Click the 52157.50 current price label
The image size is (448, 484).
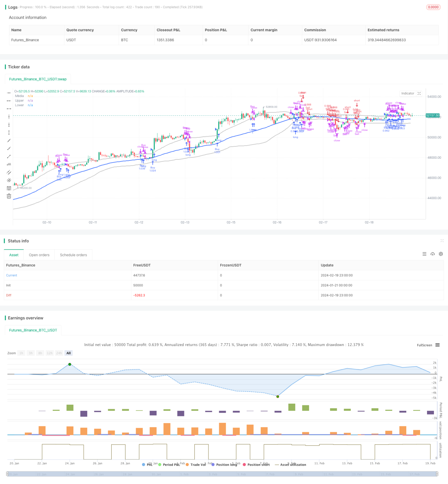click(433, 116)
